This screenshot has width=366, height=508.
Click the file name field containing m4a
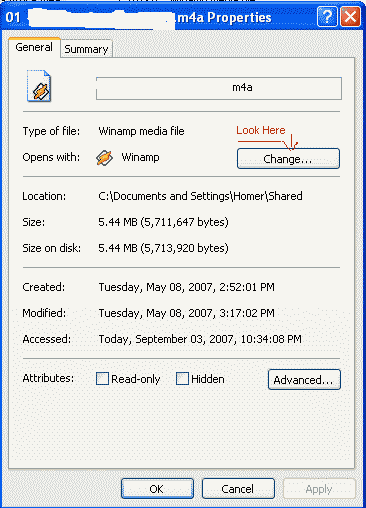point(219,88)
